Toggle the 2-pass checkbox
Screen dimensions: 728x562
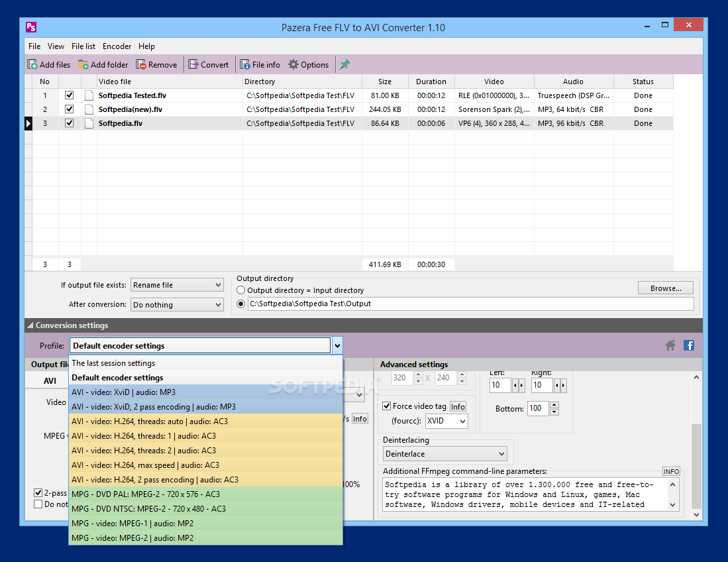(x=38, y=493)
